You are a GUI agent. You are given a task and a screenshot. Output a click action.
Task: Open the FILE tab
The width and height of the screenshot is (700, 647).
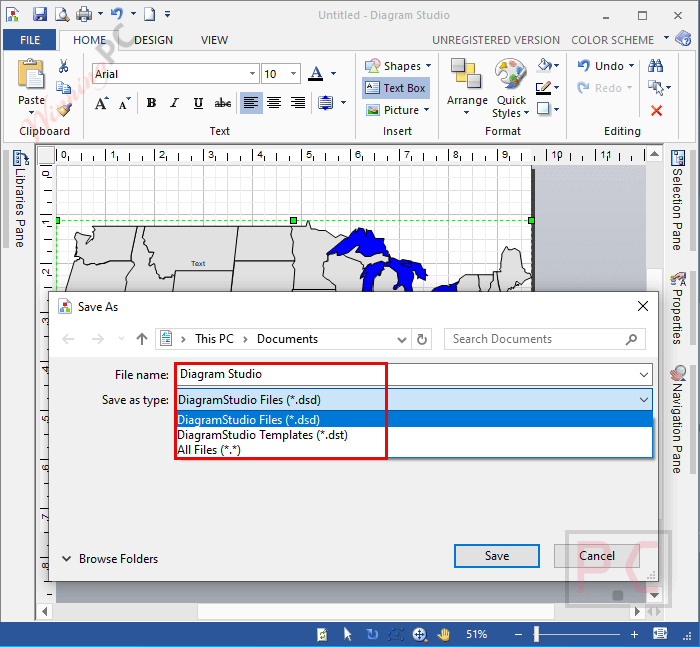point(29,40)
